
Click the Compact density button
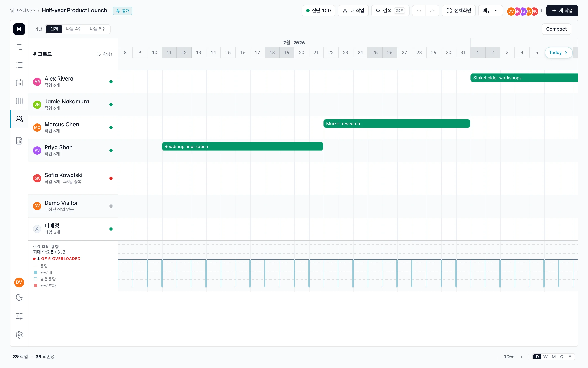[x=556, y=29]
